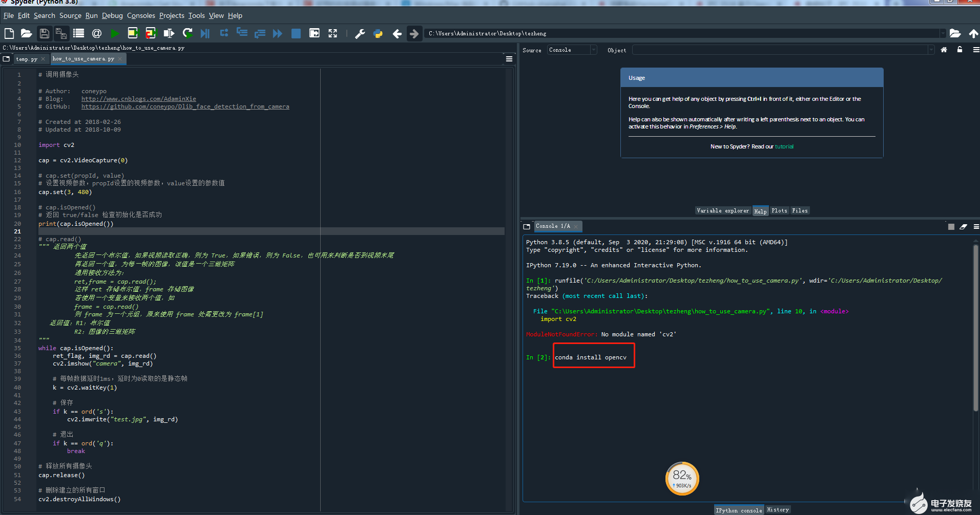Switch to the Plots tab
This screenshot has height=515, width=980.
[779, 211]
